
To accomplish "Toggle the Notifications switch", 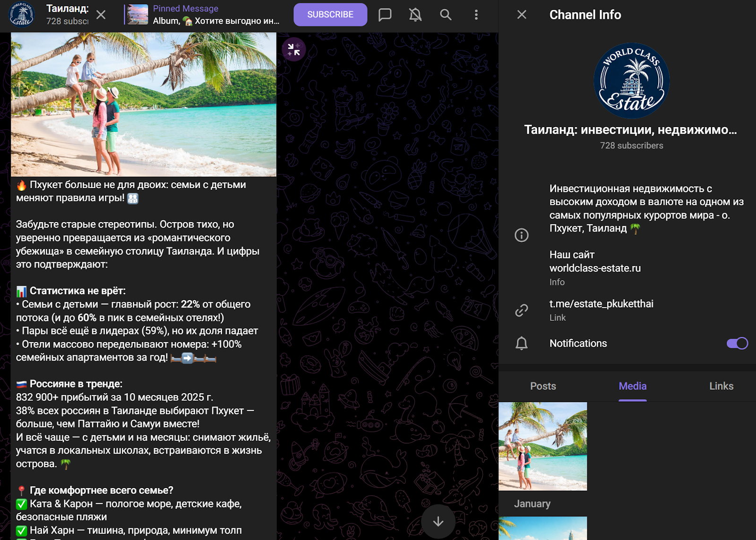I will [737, 343].
